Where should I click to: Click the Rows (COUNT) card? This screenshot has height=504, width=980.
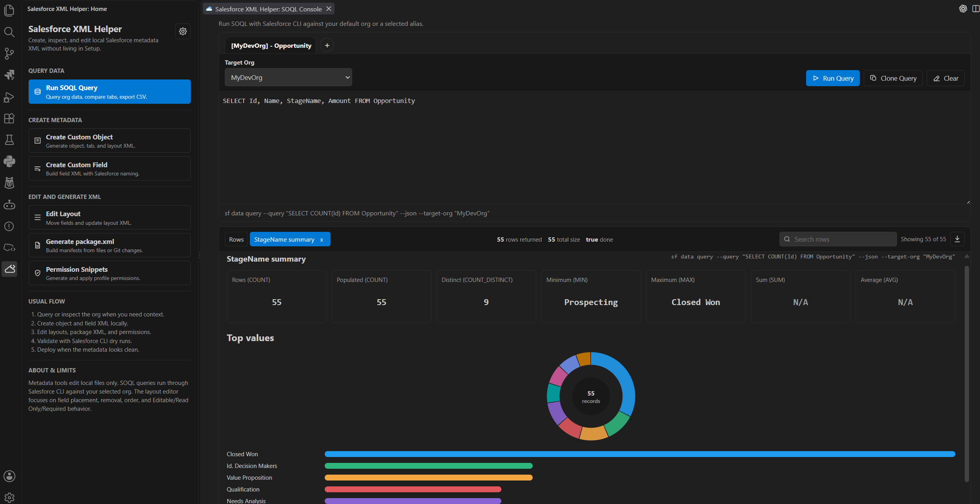point(277,296)
